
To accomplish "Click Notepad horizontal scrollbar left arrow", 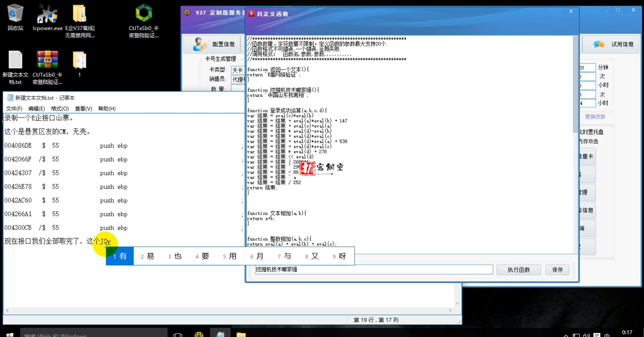I will point(7,311).
